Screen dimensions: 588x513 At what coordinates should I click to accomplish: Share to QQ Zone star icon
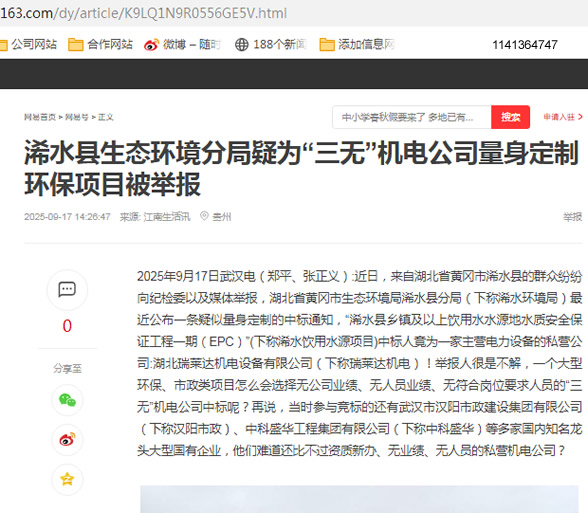coord(67,479)
